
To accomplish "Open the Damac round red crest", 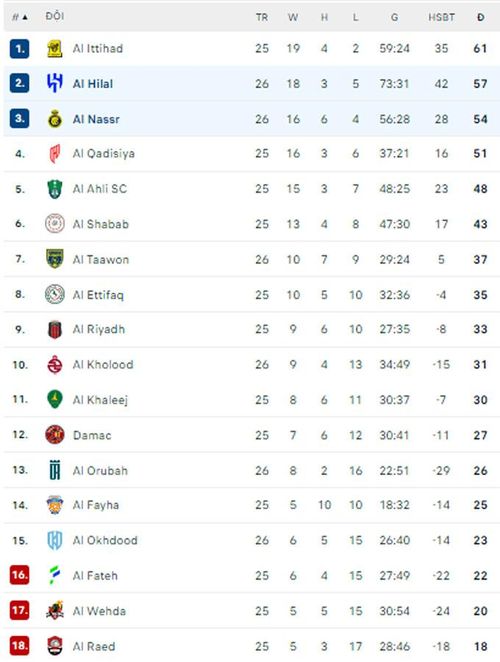I will tap(54, 435).
